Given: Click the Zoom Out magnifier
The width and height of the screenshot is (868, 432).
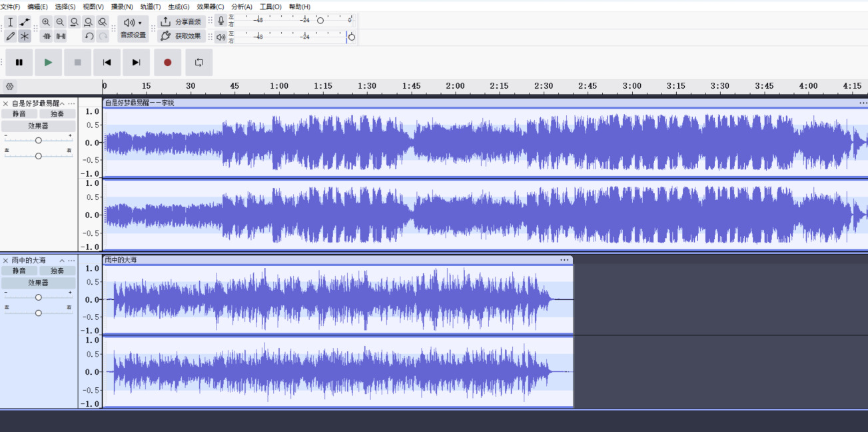Looking at the screenshot, I should (60, 22).
